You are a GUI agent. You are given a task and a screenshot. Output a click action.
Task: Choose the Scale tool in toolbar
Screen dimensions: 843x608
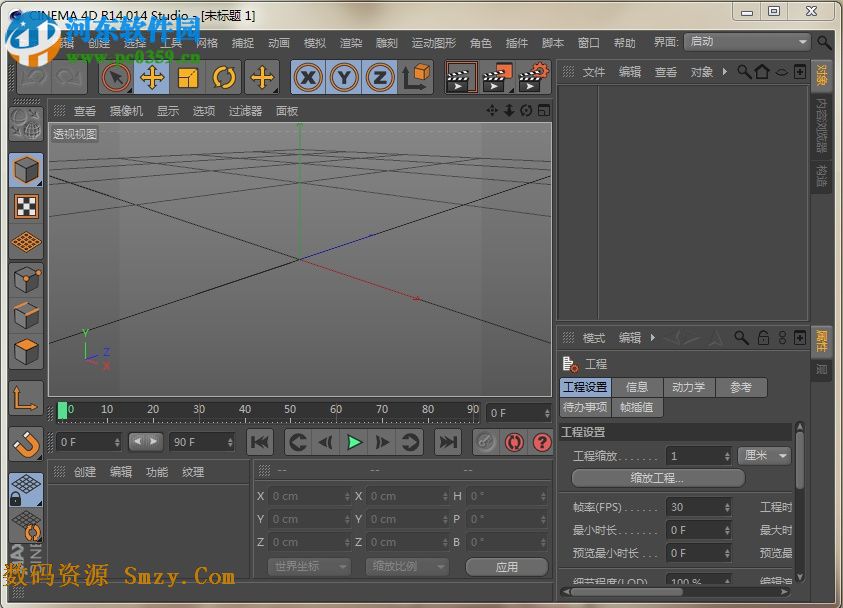(188, 78)
